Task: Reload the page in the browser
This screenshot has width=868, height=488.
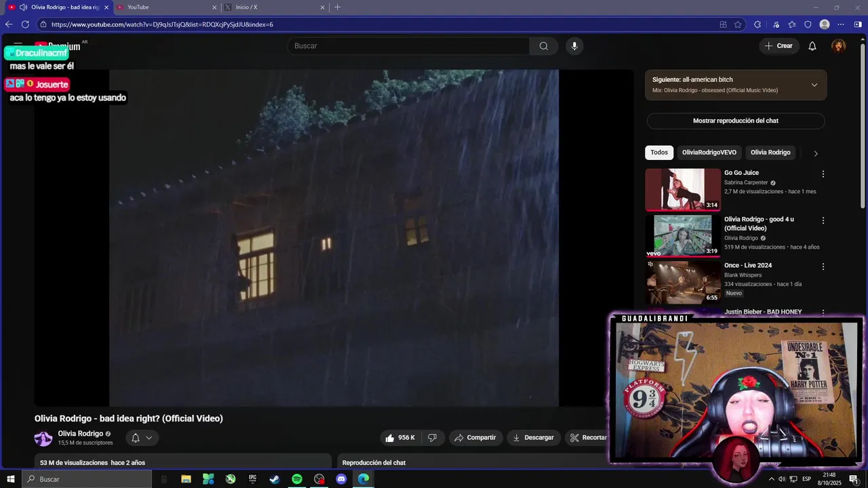Action: pyautogui.click(x=25, y=24)
